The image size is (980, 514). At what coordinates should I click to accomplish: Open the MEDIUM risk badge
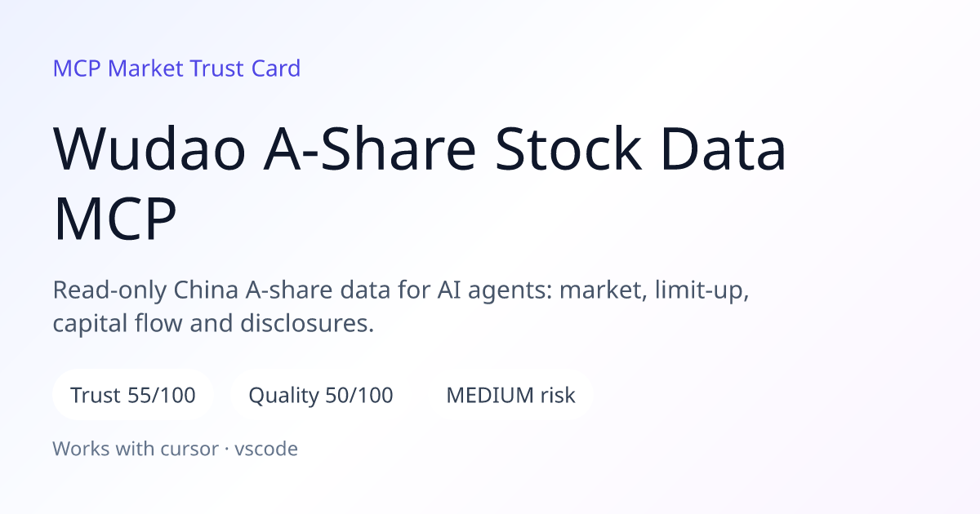510,396
